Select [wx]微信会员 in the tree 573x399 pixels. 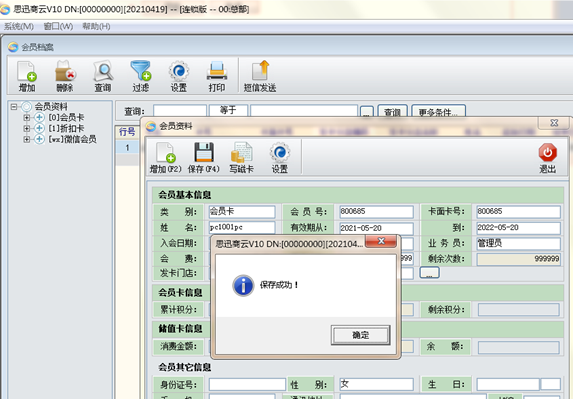point(72,139)
